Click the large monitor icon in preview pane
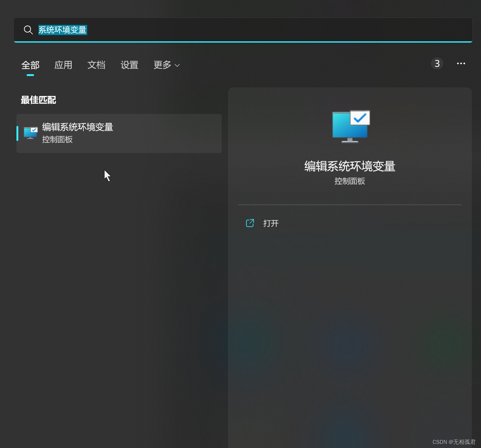The image size is (481, 448). pos(351,127)
